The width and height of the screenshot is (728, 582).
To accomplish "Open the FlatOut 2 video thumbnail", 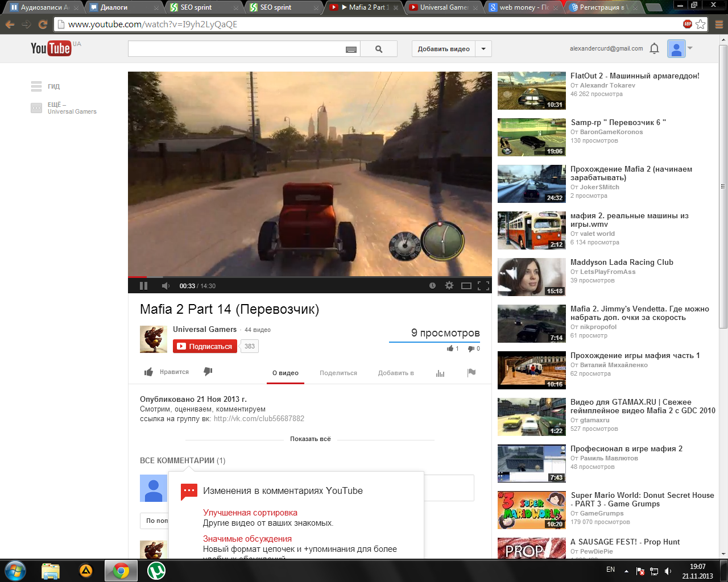I will [532, 90].
